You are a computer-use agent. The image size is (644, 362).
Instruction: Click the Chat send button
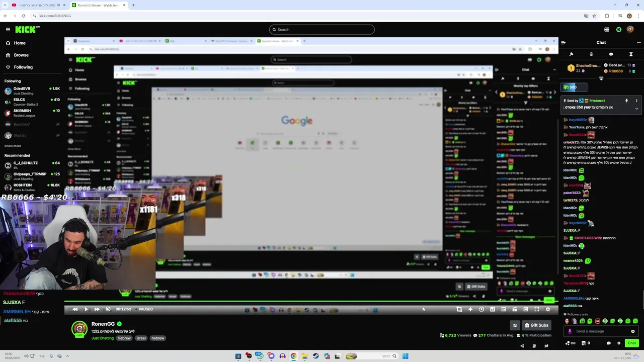tap(632, 343)
